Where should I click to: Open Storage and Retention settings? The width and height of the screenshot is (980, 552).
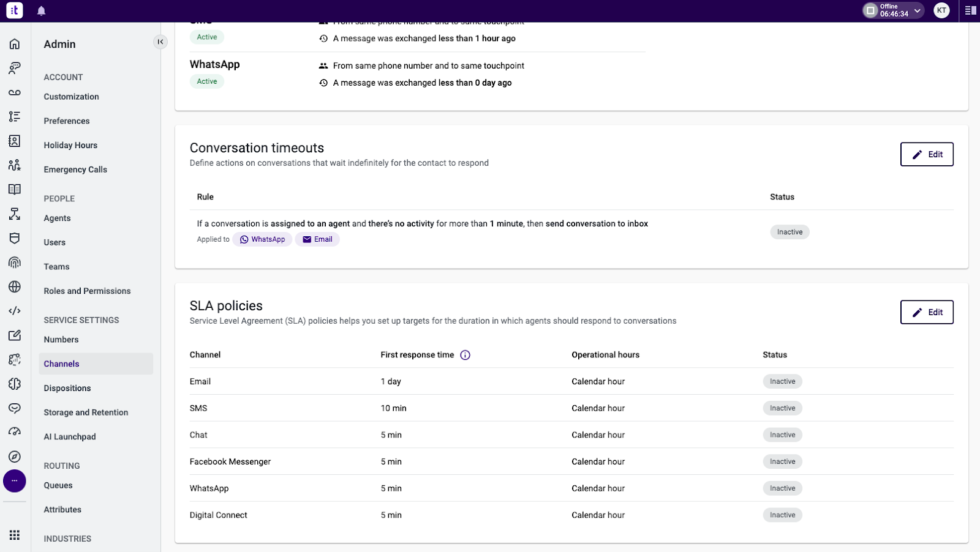pyautogui.click(x=86, y=412)
